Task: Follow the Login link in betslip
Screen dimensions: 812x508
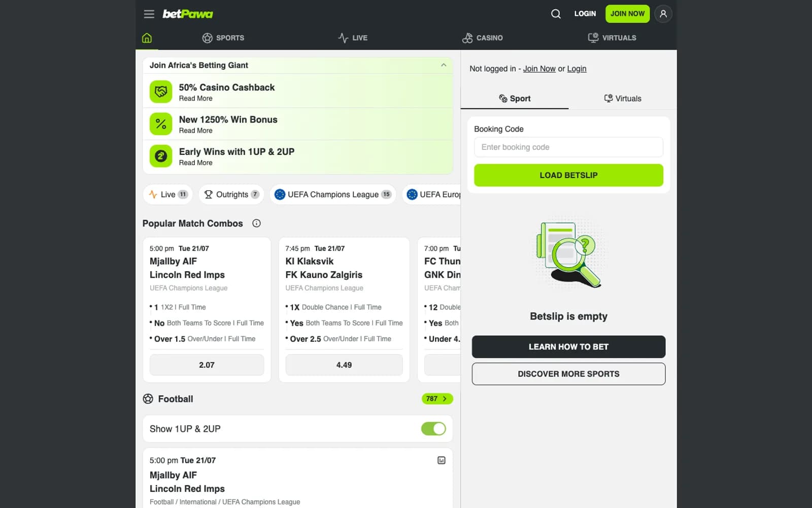Action: pyautogui.click(x=577, y=69)
